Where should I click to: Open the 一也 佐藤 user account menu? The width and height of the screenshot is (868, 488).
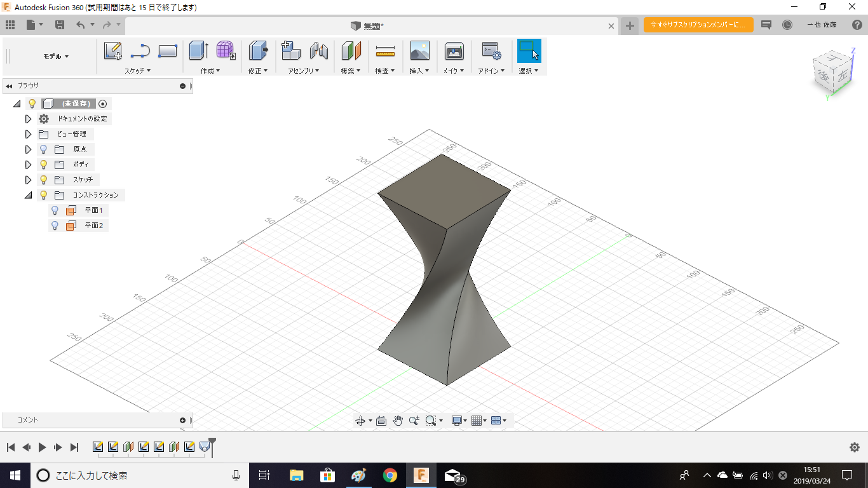pos(822,25)
